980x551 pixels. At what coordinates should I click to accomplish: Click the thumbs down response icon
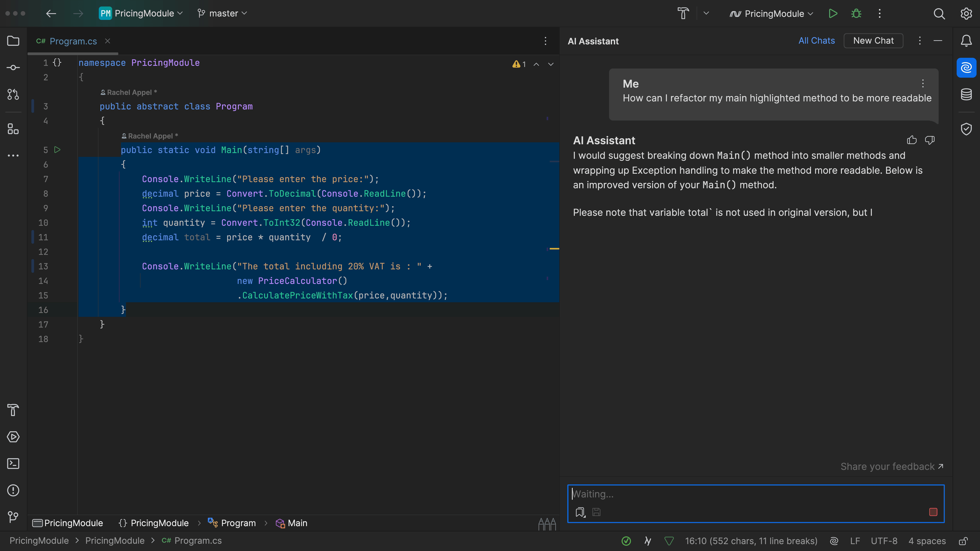tap(930, 140)
